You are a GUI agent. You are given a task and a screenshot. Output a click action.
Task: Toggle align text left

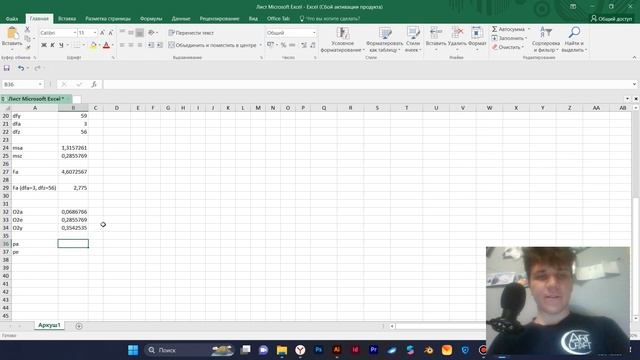(x=122, y=45)
